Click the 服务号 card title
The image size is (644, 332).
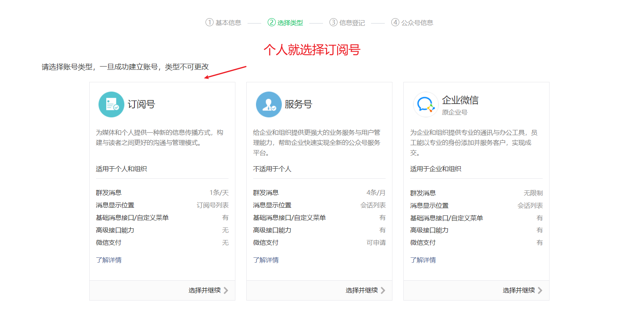[x=298, y=104]
